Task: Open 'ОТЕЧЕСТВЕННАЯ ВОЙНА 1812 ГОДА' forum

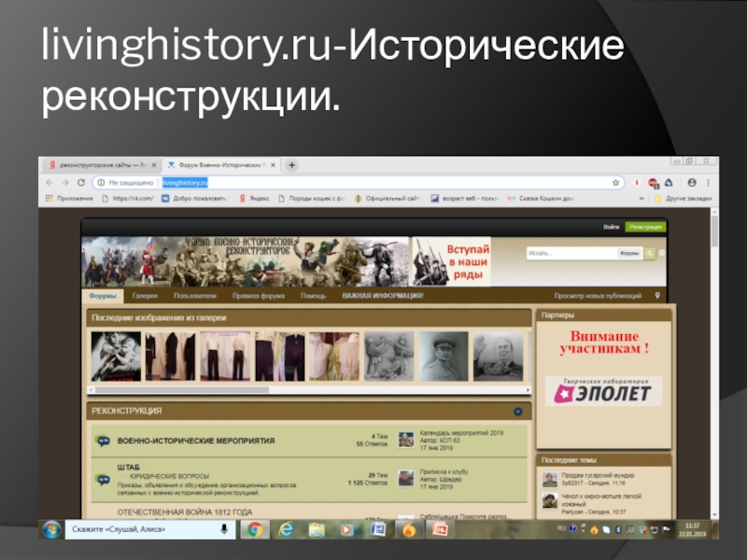Action: (185, 512)
